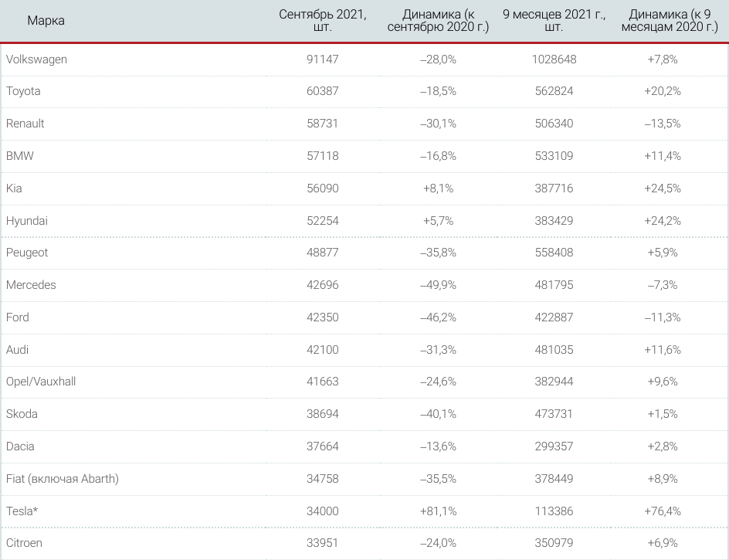This screenshot has width=729, height=560.
Task: Click Renault dynamics value –30,1%
Action: click(438, 124)
